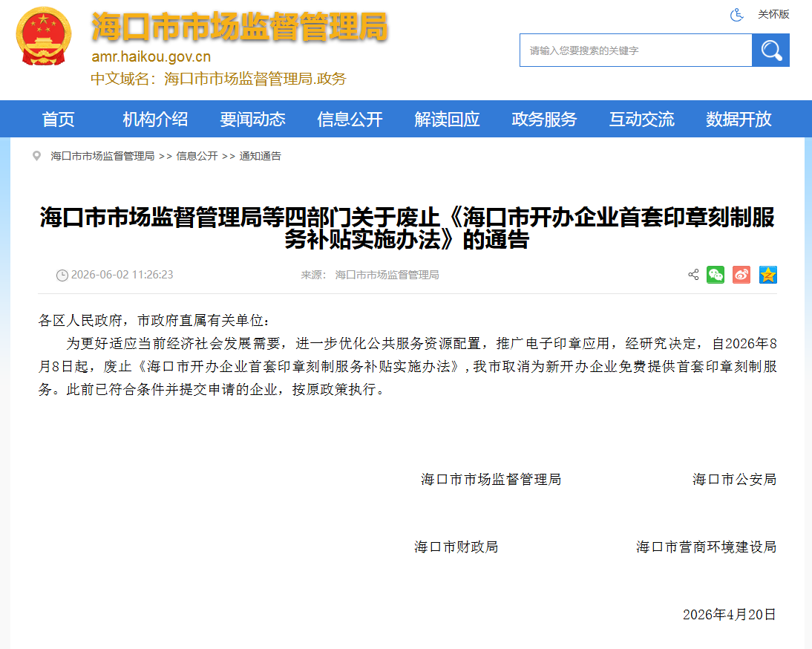Image resolution: width=812 pixels, height=649 pixels.
Task: Open the 政务服务 menu item
Action: pos(544,119)
